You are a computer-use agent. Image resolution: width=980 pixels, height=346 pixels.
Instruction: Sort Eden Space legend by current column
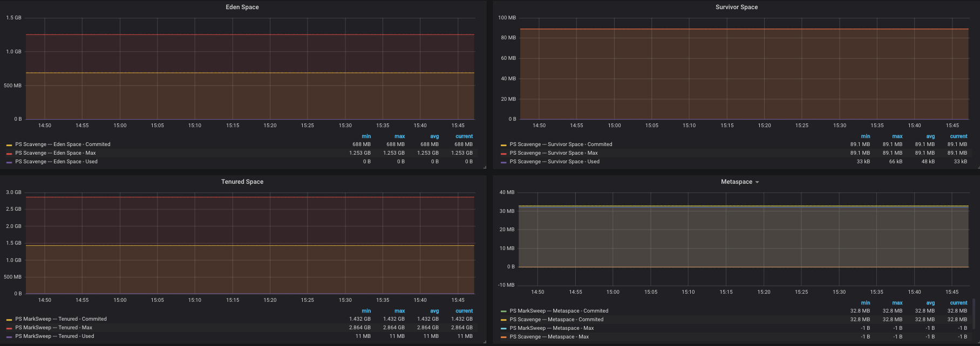464,136
